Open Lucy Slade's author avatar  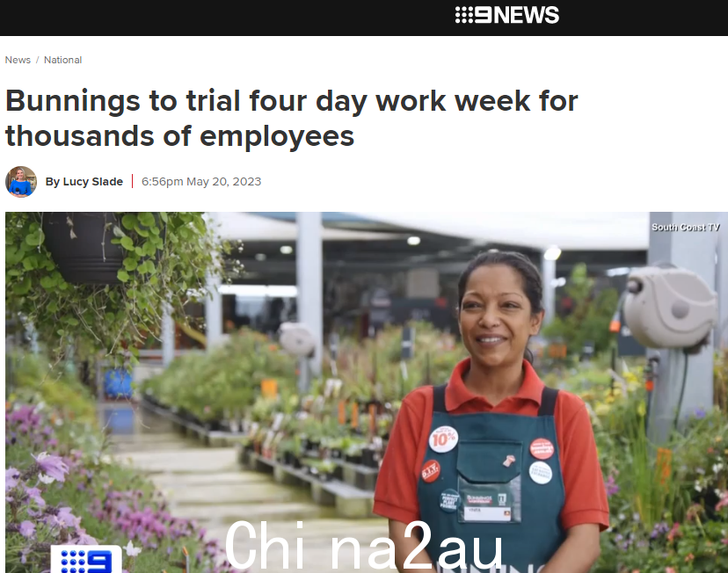21,182
